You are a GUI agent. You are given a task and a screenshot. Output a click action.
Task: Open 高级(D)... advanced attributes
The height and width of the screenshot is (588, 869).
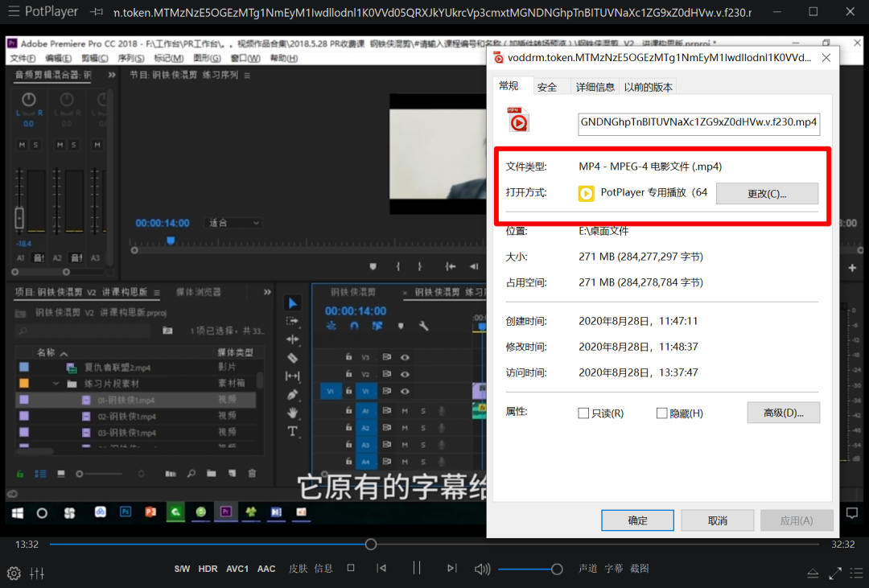[783, 413]
